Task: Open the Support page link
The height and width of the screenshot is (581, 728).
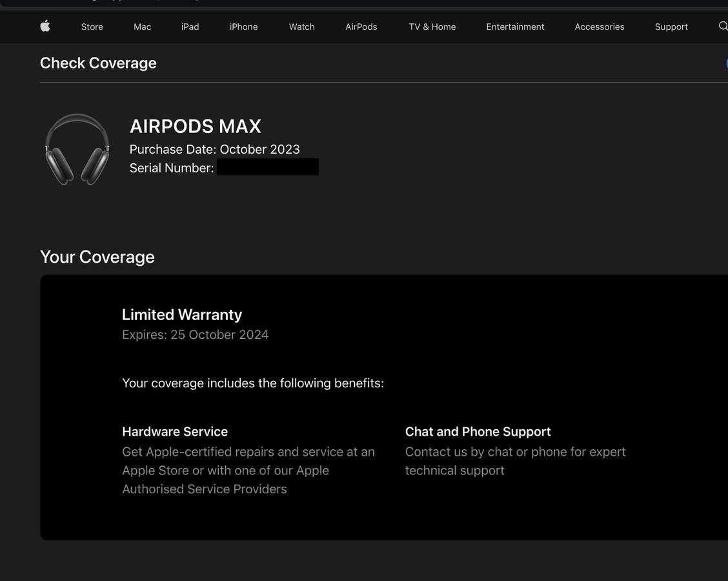Action: 671,26
